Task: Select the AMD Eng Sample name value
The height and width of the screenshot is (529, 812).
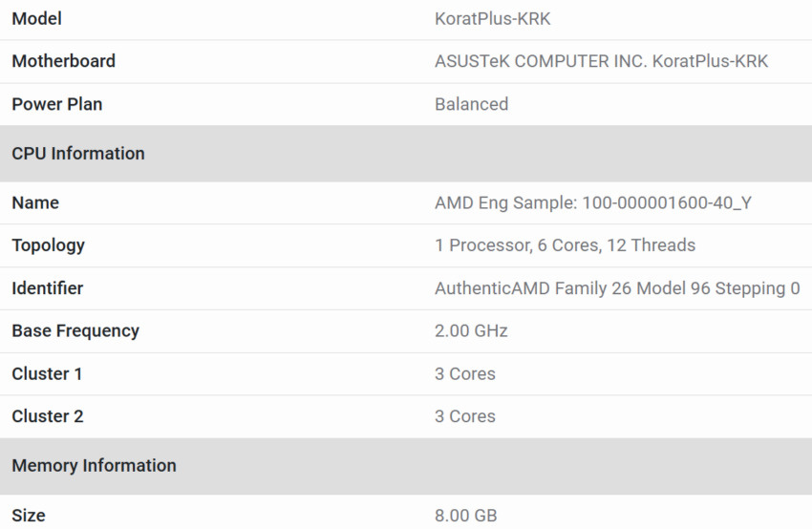Action: 592,202
